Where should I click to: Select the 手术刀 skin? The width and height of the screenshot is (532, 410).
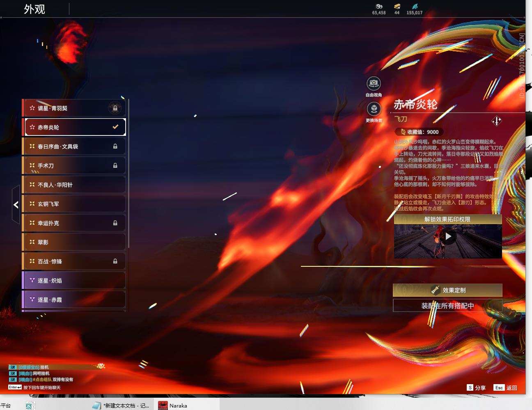coord(74,165)
